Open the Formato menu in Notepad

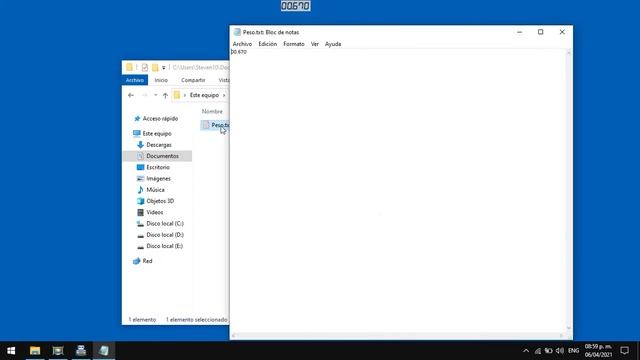click(x=294, y=44)
